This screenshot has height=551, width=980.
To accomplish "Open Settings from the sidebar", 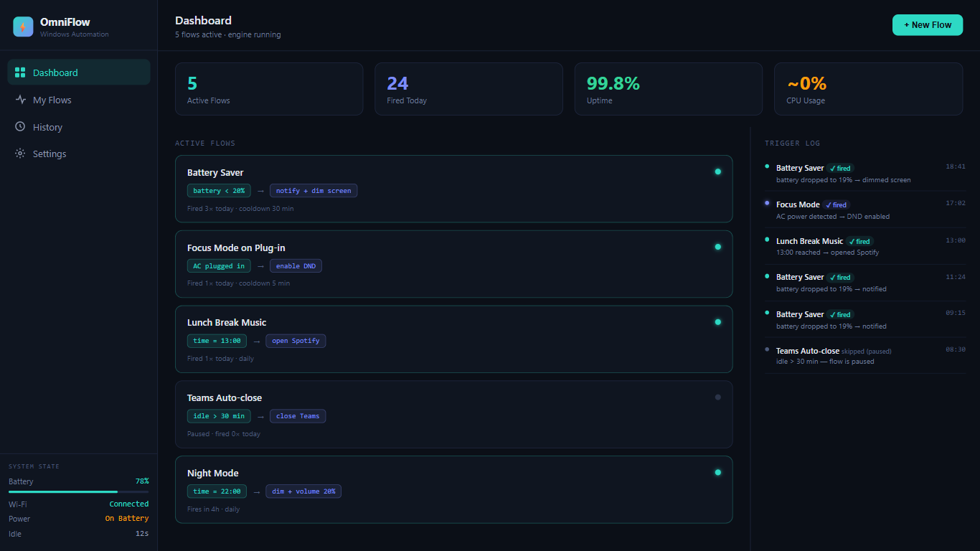I will tap(79, 154).
